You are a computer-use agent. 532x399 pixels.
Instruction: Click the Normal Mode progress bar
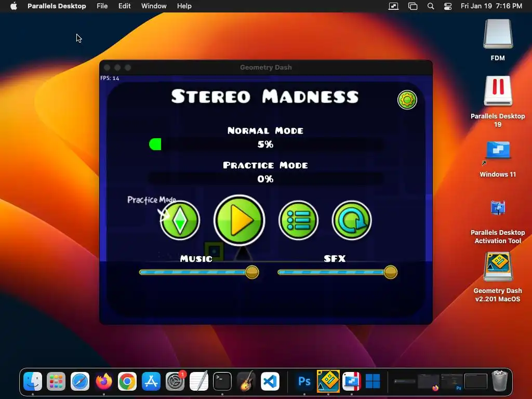click(265, 144)
